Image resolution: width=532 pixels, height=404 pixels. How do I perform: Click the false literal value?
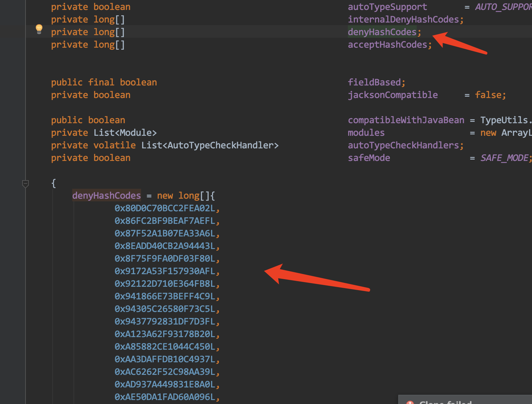pyautogui.click(x=488, y=95)
